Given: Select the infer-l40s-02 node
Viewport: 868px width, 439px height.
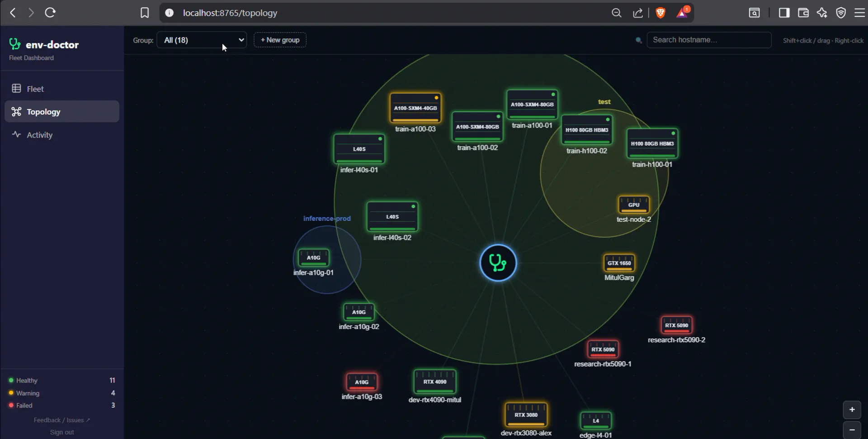Looking at the screenshot, I should point(392,216).
